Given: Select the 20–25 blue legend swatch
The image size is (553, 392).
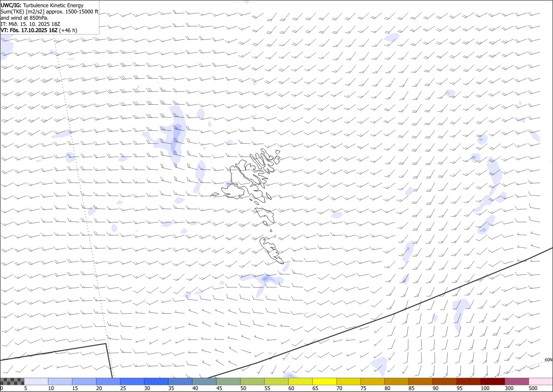Looking at the screenshot, I should (x=108, y=381).
